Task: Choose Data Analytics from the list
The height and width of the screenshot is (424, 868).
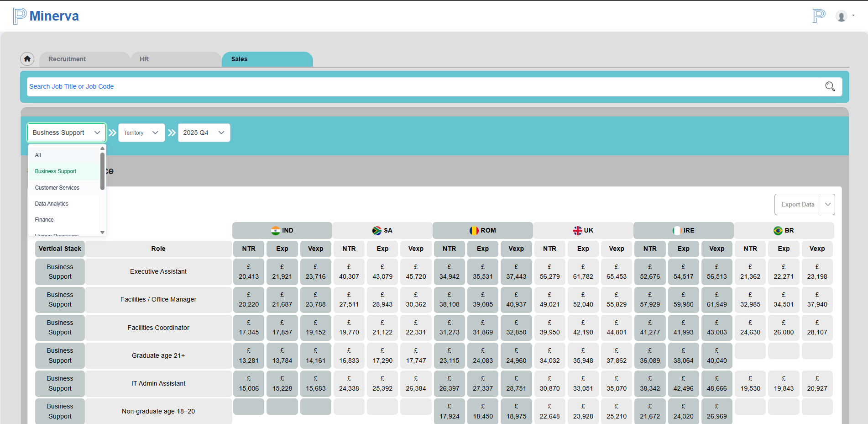Action: (64, 204)
